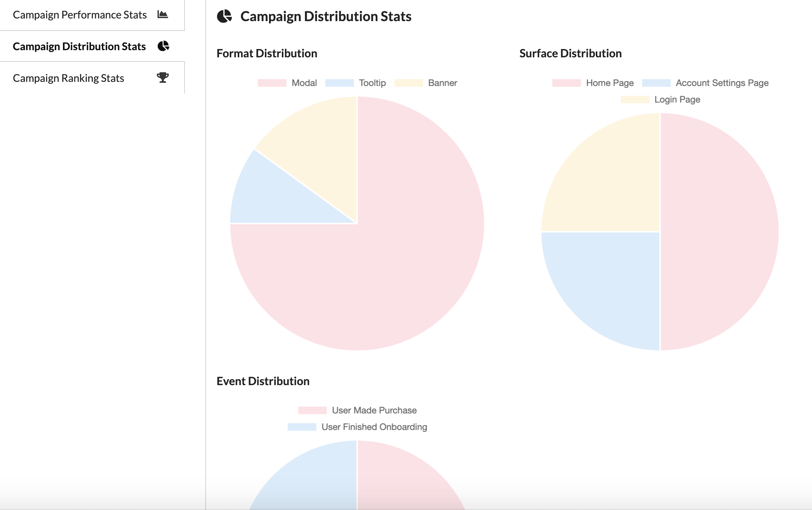Click the pie icon in page heading
The image size is (812, 510).
coord(225,16)
